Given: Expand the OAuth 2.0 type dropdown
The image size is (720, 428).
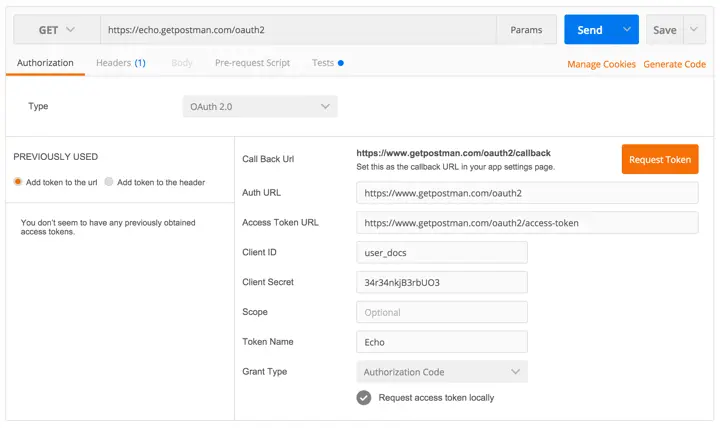Looking at the screenshot, I should pyautogui.click(x=260, y=106).
